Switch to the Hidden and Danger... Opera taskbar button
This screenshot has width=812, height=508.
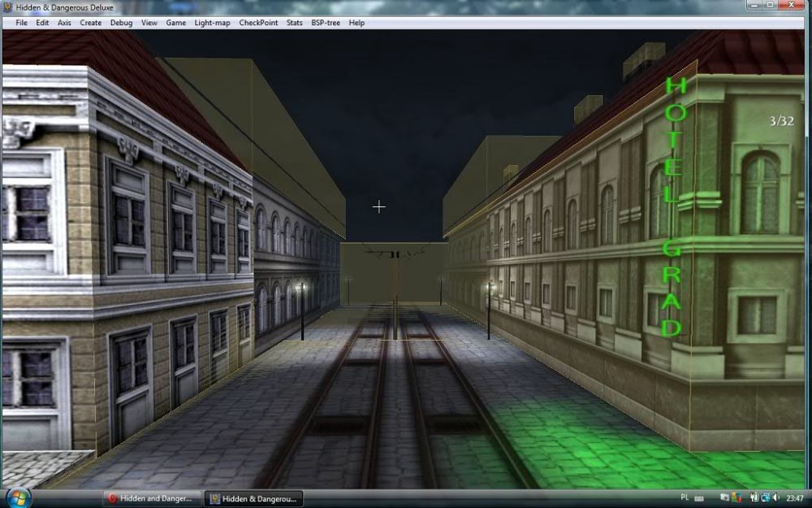pos(151,499)
